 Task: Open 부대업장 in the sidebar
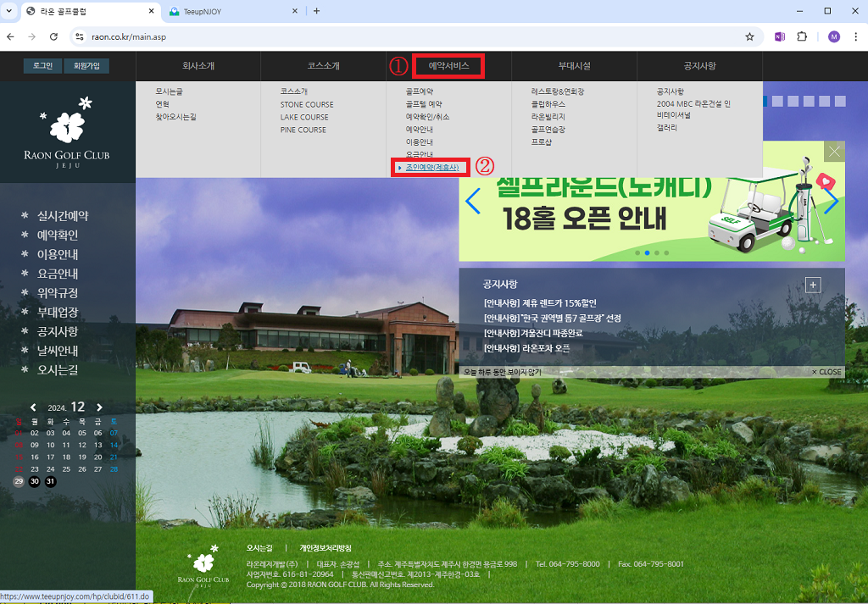click(58, 313)
